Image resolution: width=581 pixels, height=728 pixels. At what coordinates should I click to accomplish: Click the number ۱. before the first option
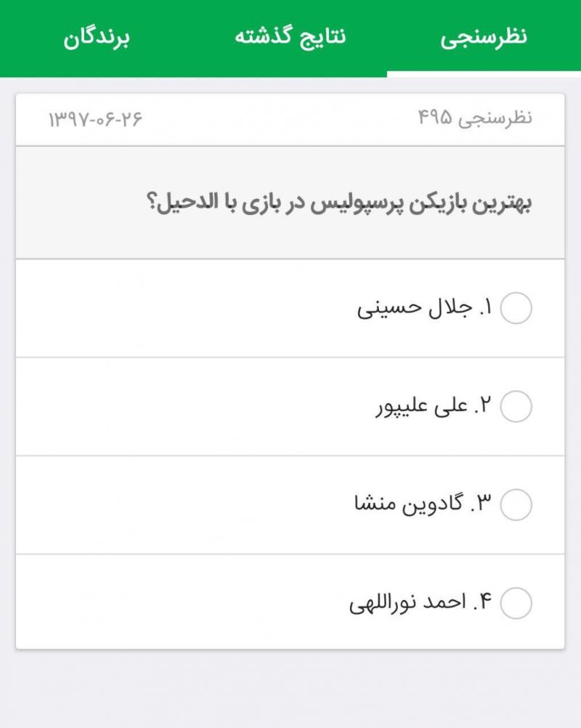486,309
